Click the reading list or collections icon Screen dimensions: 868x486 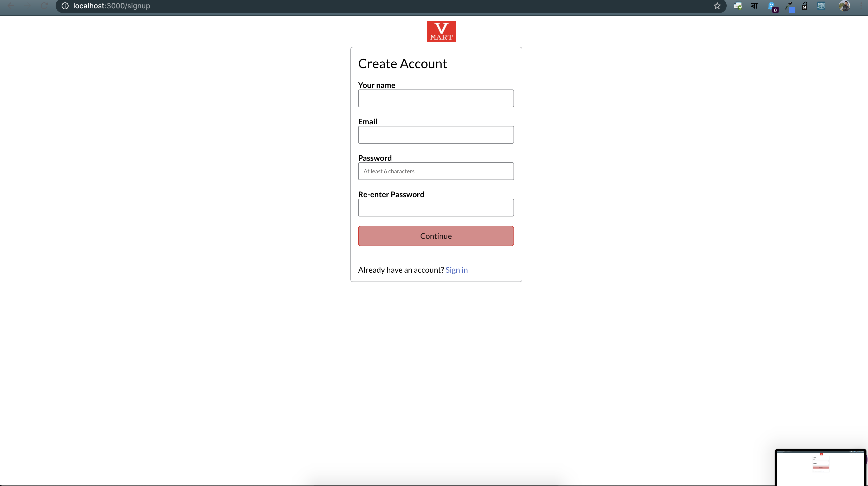pos(821,5)
